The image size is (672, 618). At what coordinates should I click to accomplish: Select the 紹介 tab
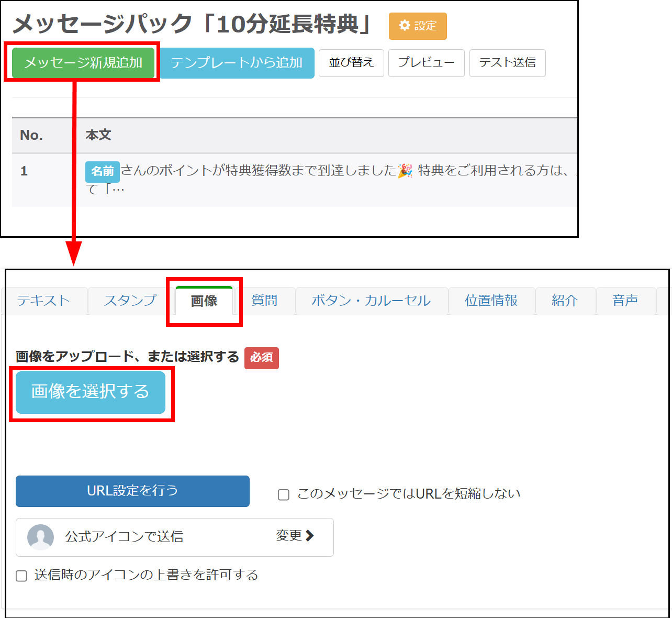(x=565, y=301)
